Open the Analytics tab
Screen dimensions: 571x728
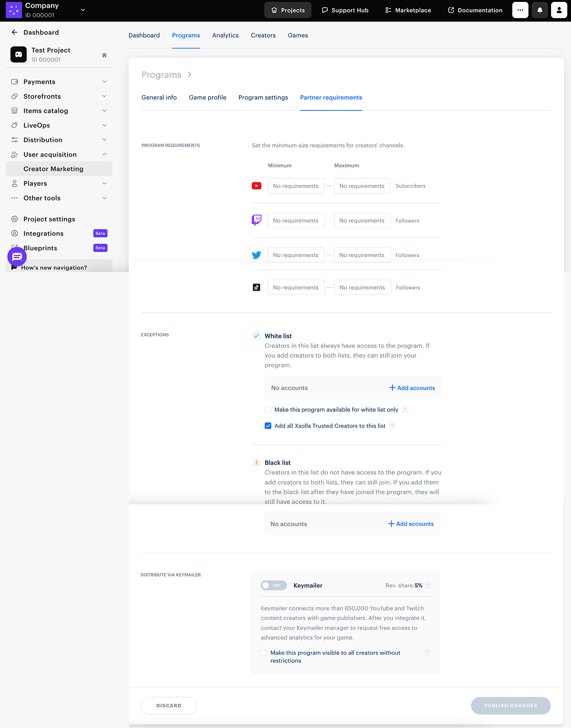coord(225,35)
